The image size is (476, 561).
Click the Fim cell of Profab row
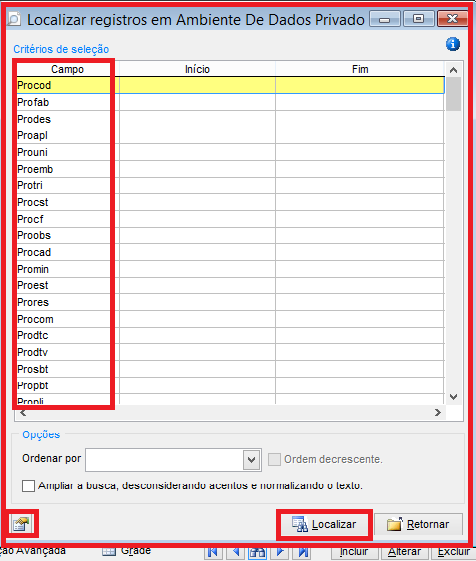pos(360,102)
